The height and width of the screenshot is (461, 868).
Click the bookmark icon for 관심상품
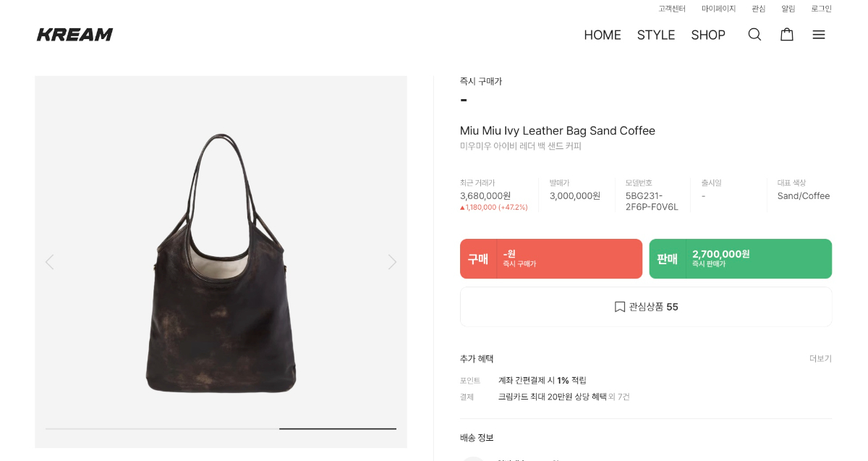coord(620,307)
